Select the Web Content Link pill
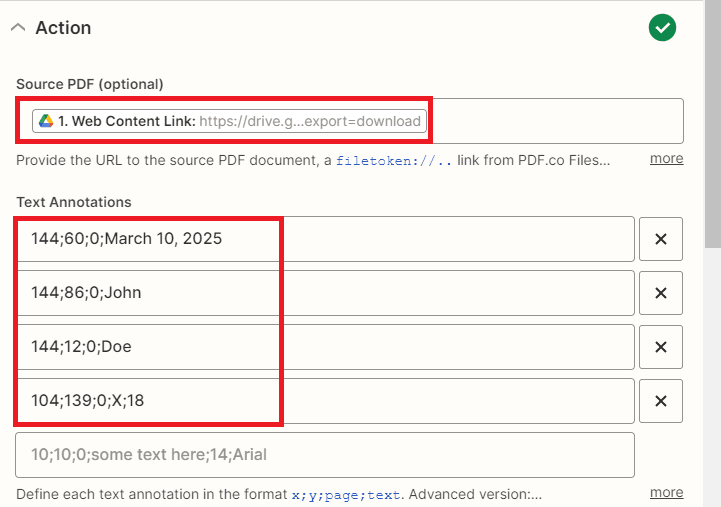 click(230, 121)
